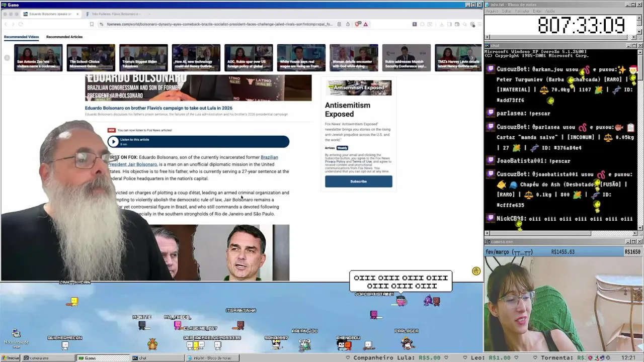Reload the Fox News page

(x=21, y=24)
